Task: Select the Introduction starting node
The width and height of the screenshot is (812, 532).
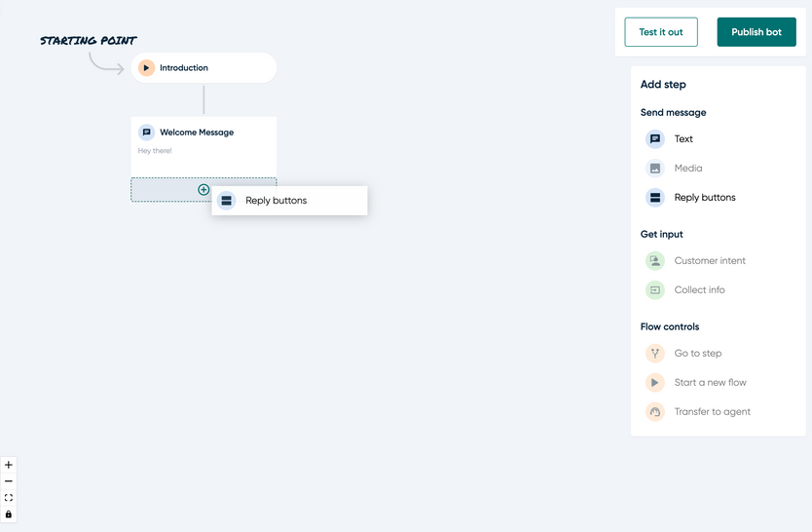Action: click(203, 68)
